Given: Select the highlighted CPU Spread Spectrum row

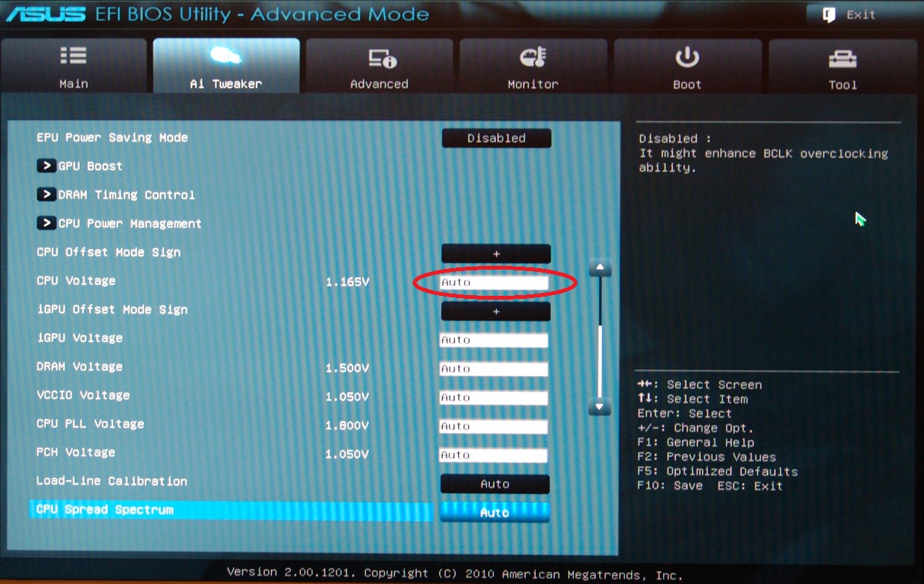Looking at the screenshot, I should tap(231, 510).
